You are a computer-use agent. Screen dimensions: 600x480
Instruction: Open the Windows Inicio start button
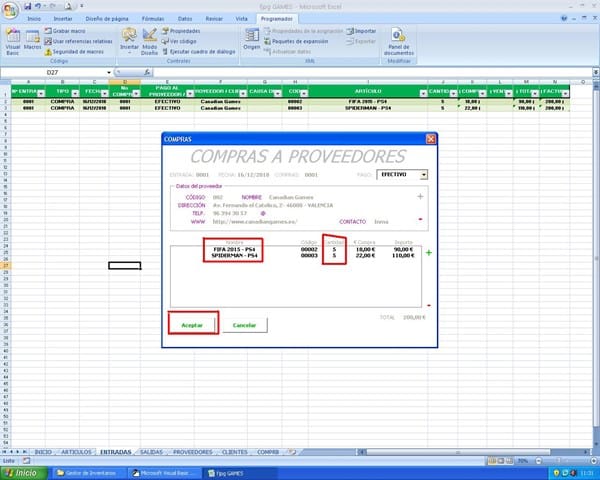21,472
